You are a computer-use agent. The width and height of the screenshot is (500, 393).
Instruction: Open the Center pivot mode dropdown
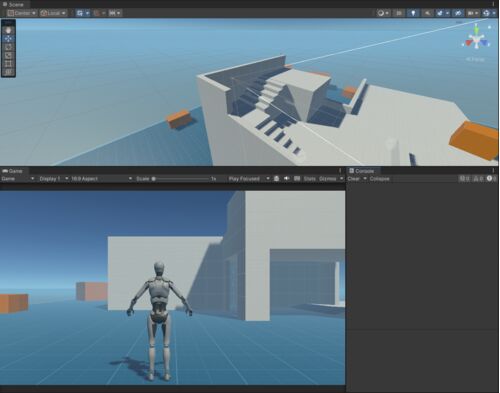pos(22,13)
